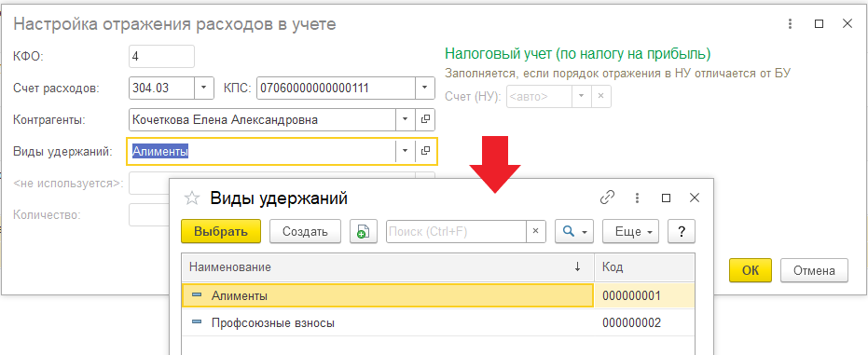Click the 'КФО' input field
Image resolution: width=868 pixels, height=355 pixels.
pos(161,56)
